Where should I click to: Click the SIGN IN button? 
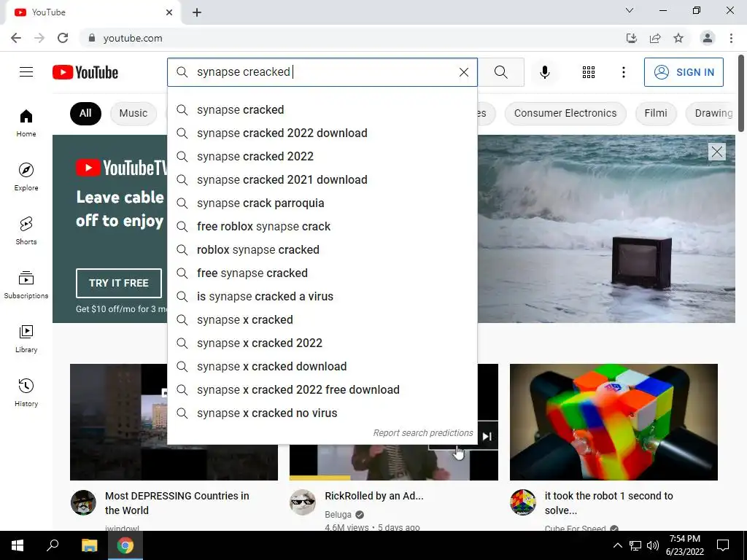pyautogui.click(x=683, y=72)
